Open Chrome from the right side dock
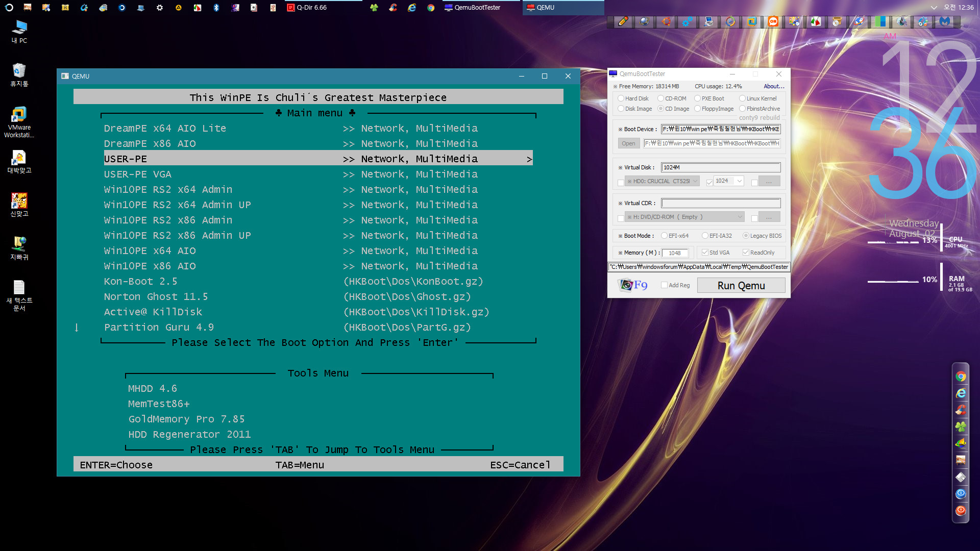This screenshot has width=980, height=551. pos(961,377)
